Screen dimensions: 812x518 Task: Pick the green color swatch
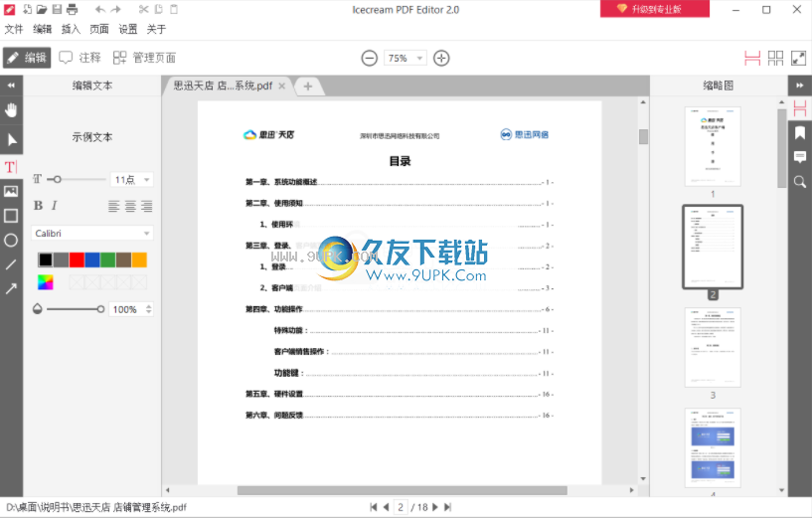coord(107,259)
